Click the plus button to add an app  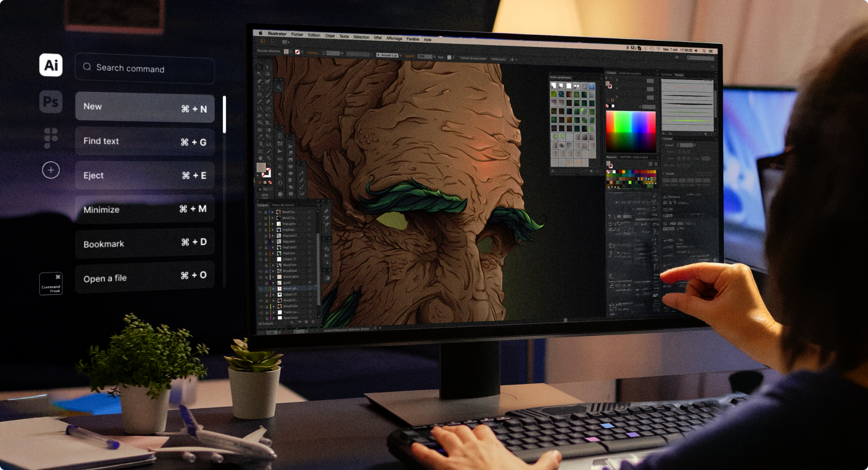tap(51, 170)
